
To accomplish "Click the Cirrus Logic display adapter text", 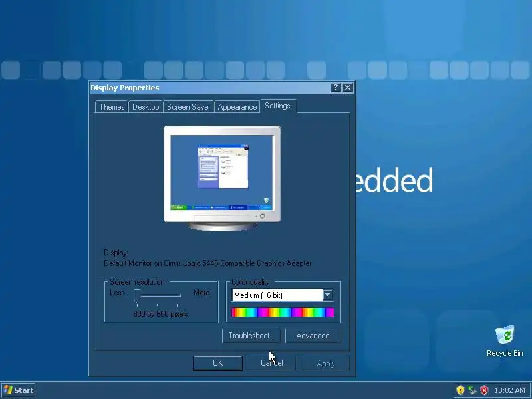I will click(207, 263).
